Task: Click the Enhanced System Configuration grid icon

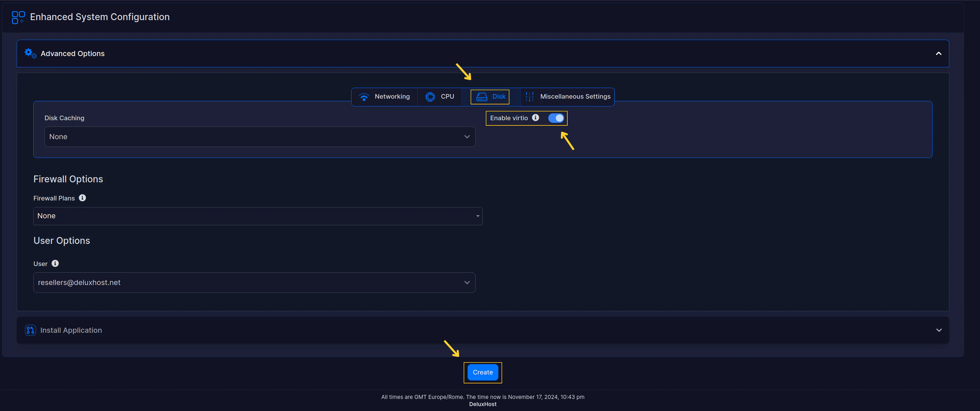Action: click(x=18, y=17)
